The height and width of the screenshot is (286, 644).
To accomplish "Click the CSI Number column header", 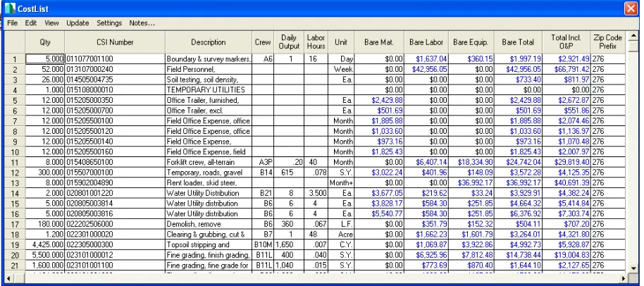I will click(115, 42).
